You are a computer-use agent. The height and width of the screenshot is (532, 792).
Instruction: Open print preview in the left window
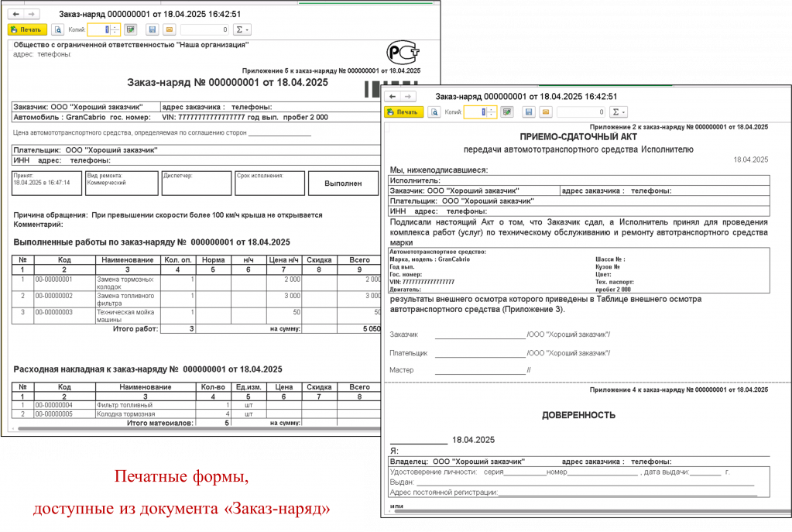pyautogui.click(x=57, y=29)
